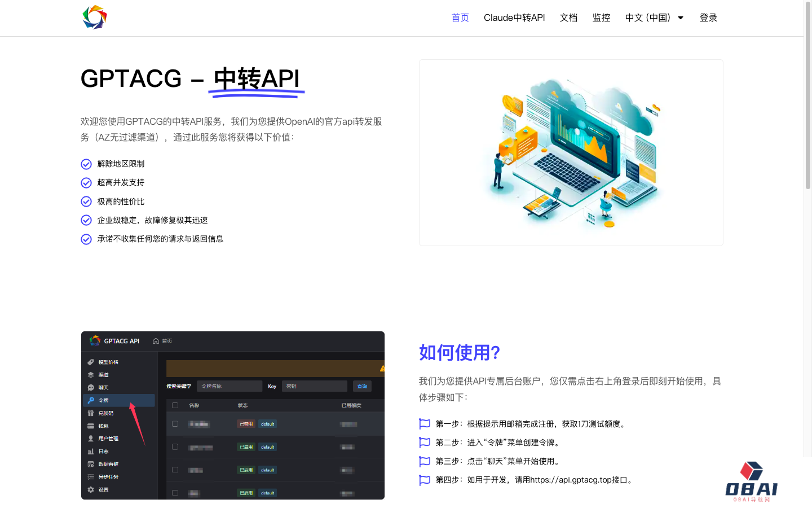Select the text 企业级稳定，故障修复极其迅速
812x508 pixels.
[x=152, y=220]
